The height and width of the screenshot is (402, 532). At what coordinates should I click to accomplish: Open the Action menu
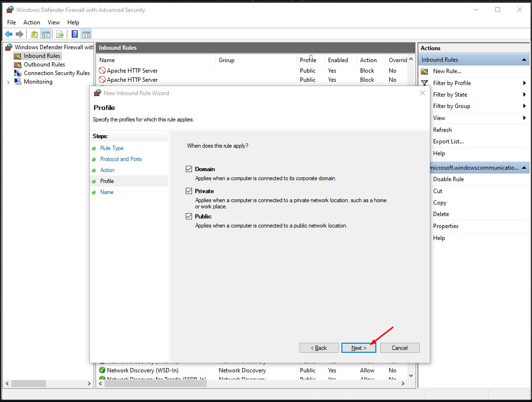32,22
